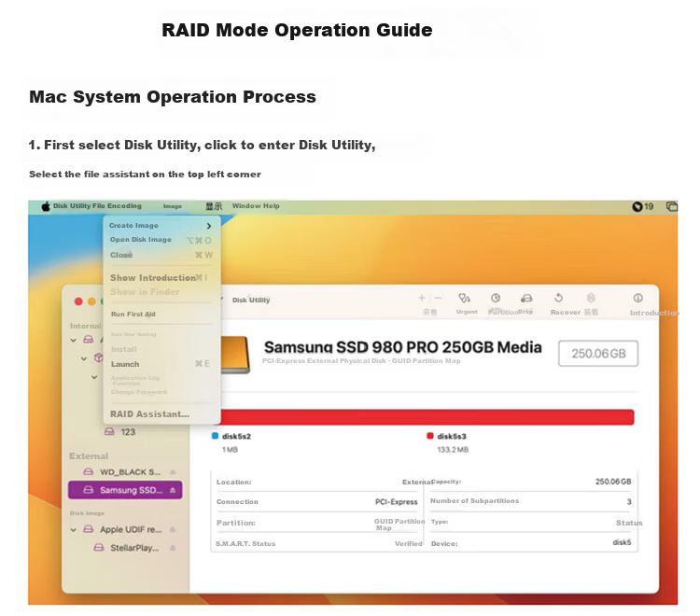700x616 pixels.
Task: Click the External section header
Action: click(89, 456)
